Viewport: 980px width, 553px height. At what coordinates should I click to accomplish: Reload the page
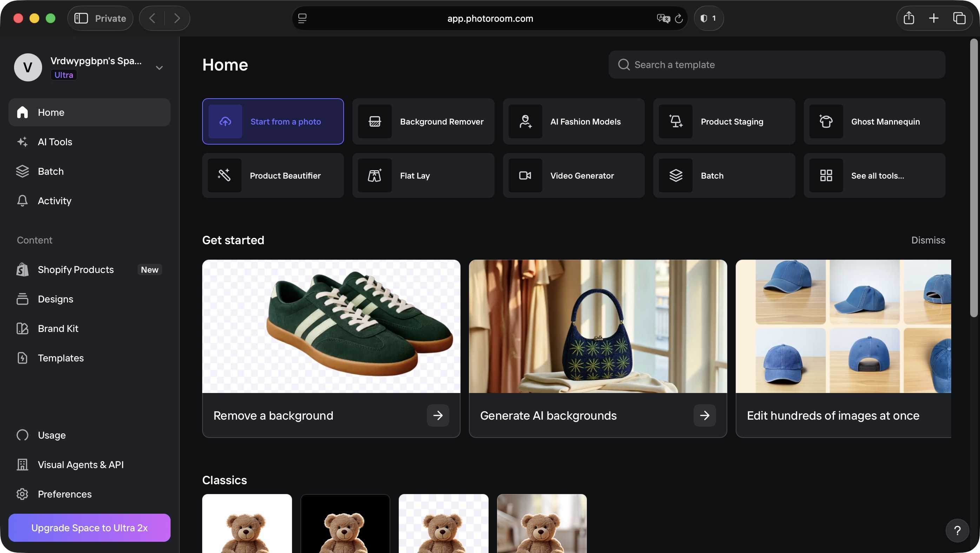tap(679, 18)
